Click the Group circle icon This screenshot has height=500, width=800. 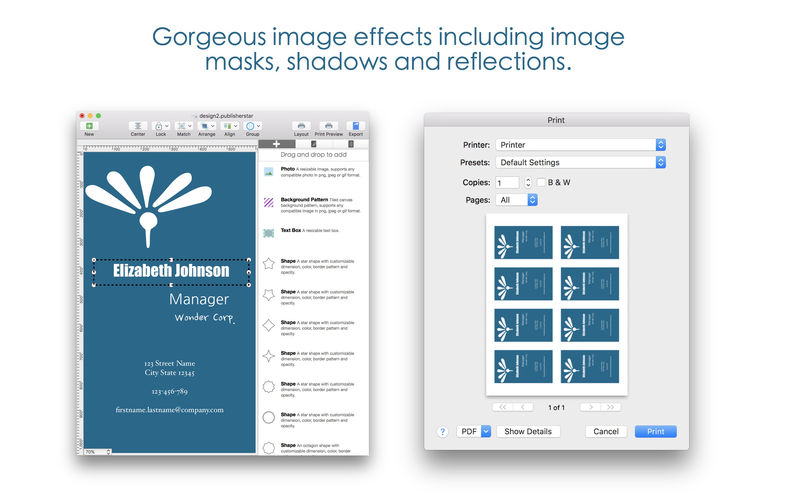(x=250, y=126)
